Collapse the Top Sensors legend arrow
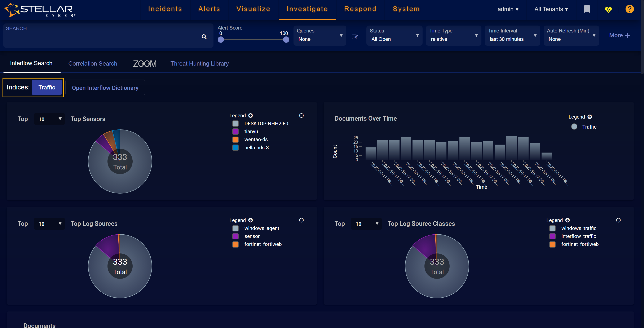The image size is (644, 328). pos(251,115)
